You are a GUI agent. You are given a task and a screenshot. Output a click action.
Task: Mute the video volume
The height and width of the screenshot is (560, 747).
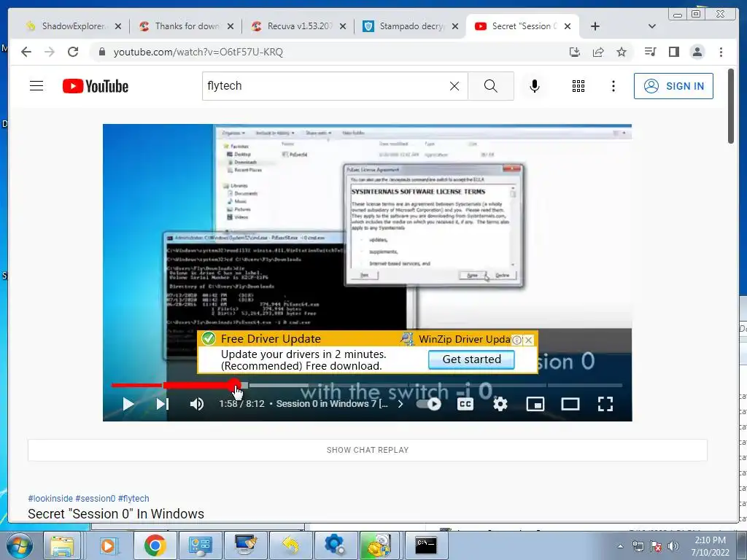[x=197, y=404]
